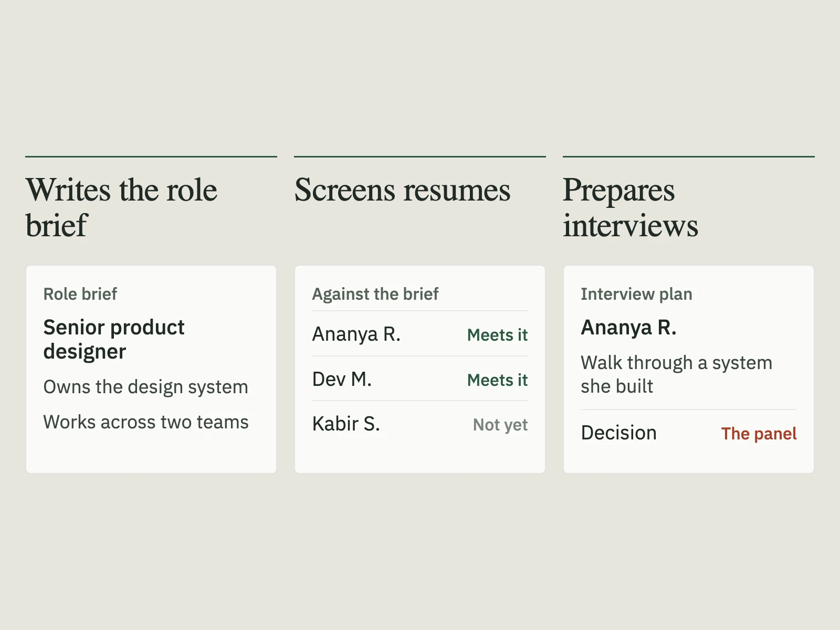The height and width of the screenshot is (630, 840).
Task: Select 'Owns the design system' line
Action: click(145, 387)
